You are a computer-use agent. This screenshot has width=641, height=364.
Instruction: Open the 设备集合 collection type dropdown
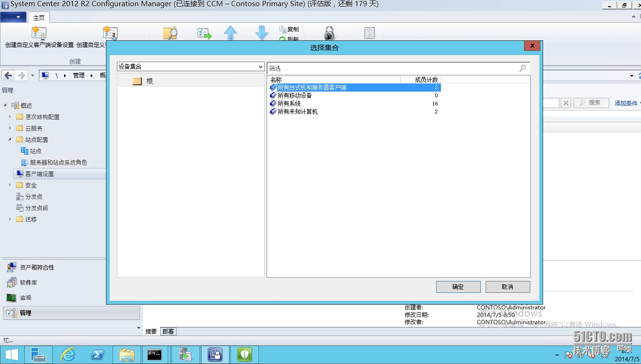tap(191, 67)
